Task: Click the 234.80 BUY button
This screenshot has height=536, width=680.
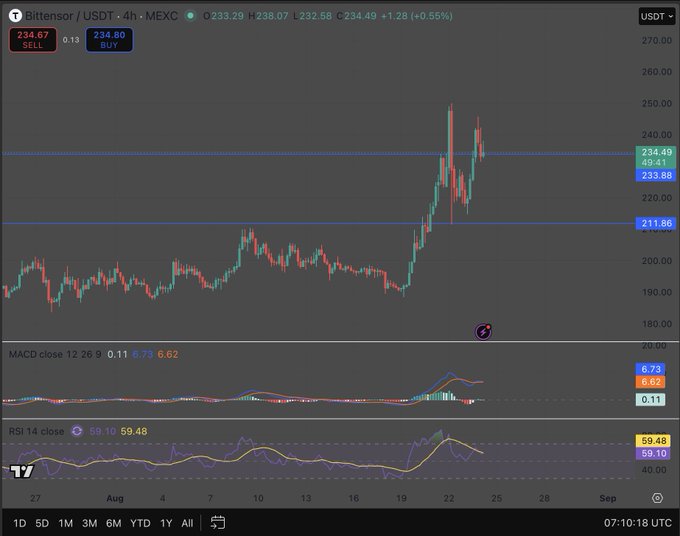Action: pos(109,39)
